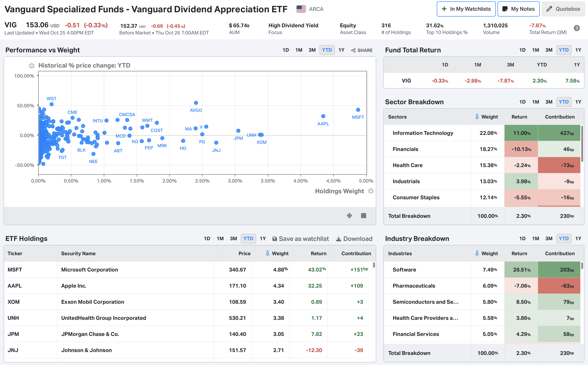Select 3M period in Industry Breakdown
The height and width of the screenshot is (365, 588).
tap(548, 238)
